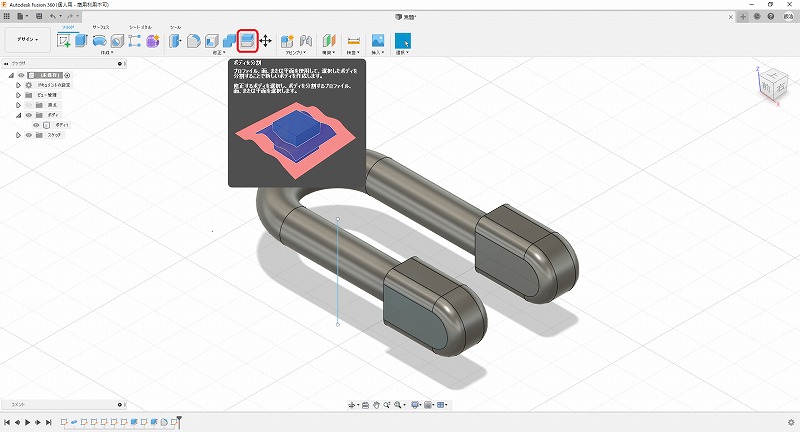The width and height of the screenshot is (800, 432).
Task: Switch to the サーフェス tab
Action: [x=99, y=27]
